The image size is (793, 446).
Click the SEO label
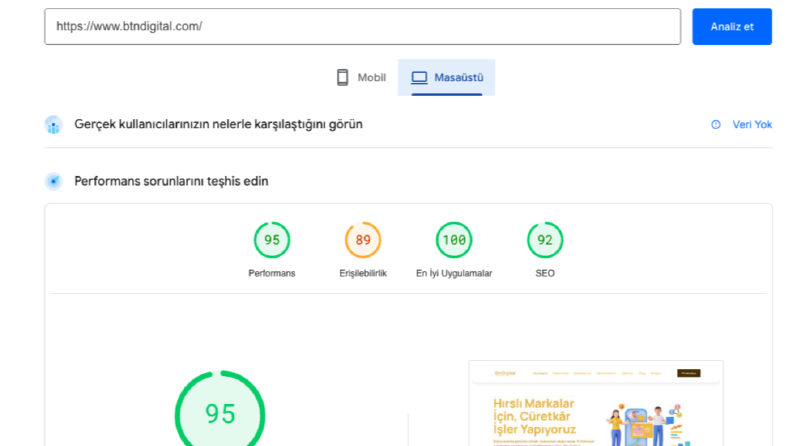pos(545,273)
